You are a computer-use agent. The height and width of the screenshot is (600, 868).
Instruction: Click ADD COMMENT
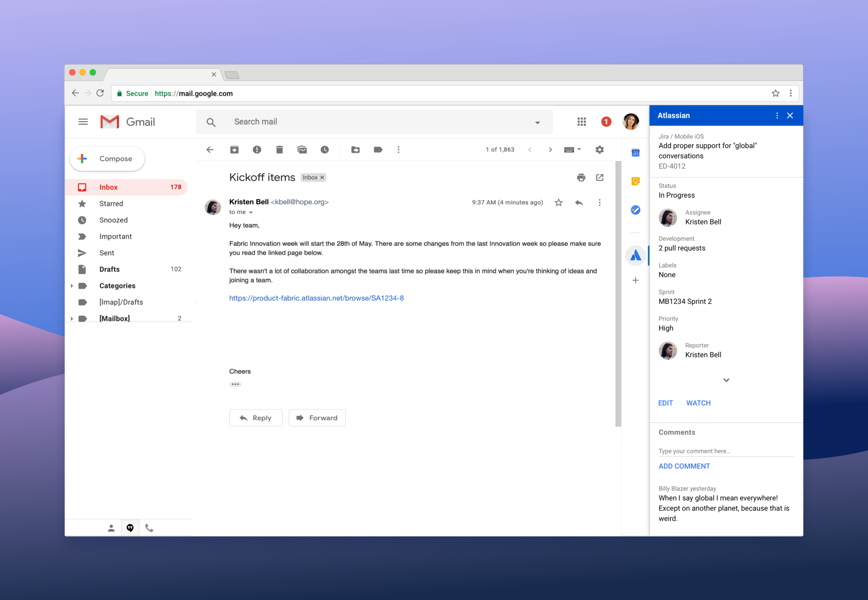click(684, 466)
